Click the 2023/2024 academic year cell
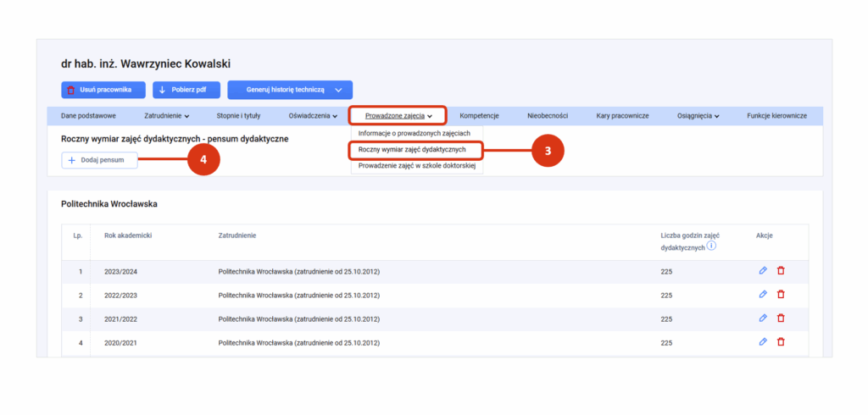This screenshot has width=868, height=415. [x=120, y=272]
